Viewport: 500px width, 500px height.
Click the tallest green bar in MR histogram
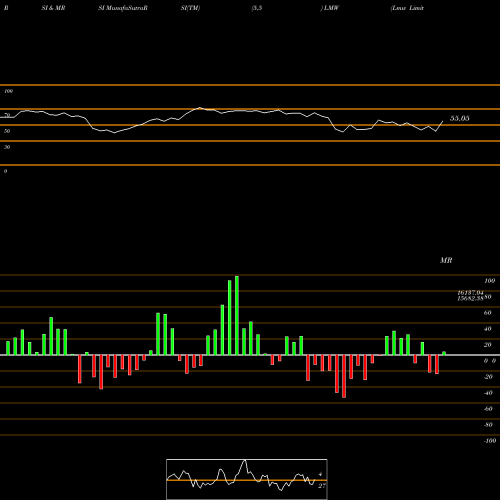coord(237,315)
